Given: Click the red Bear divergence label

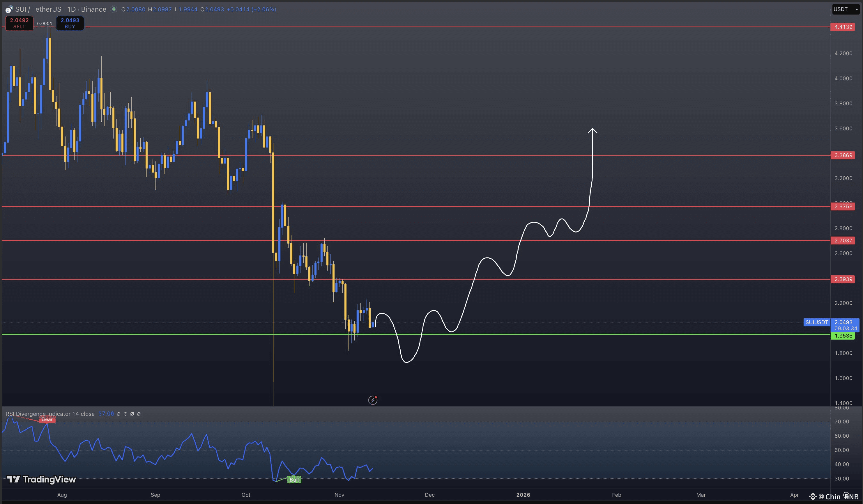Looking at the screenshot, I should (47, 420).
